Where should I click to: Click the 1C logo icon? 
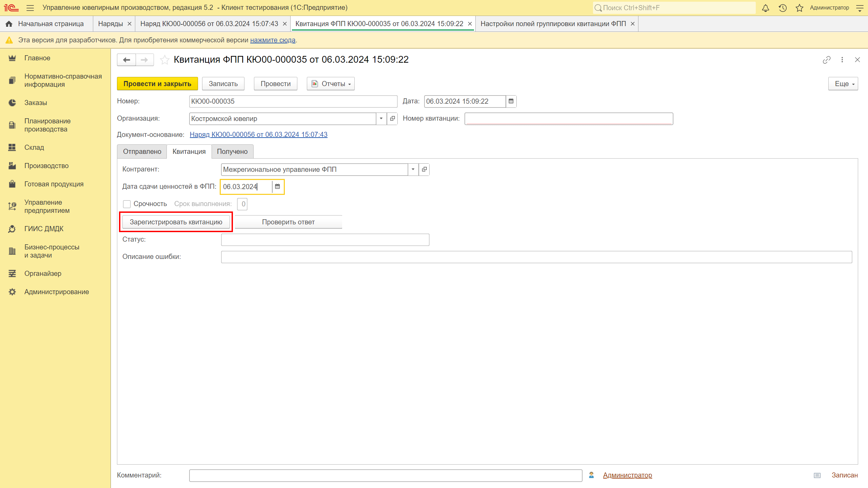tap(11, 8)
